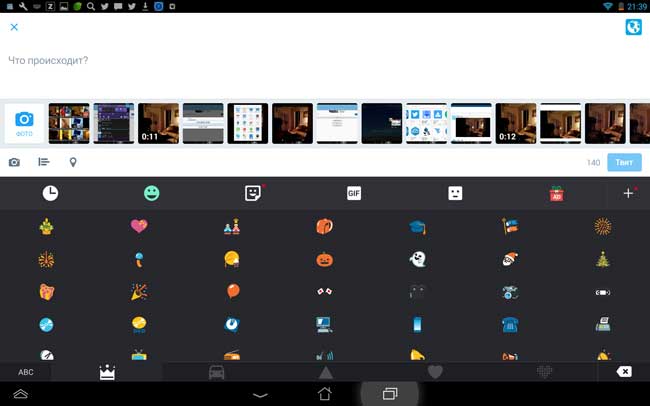Open the emoticon face panel
The height and width of the screenshot is (406, 650).
click(455, 193)
